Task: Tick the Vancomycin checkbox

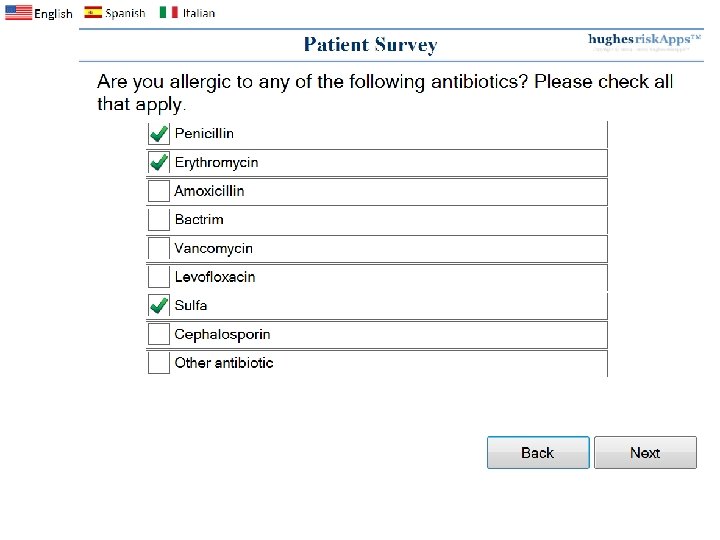Action: (x=158, y=248)
